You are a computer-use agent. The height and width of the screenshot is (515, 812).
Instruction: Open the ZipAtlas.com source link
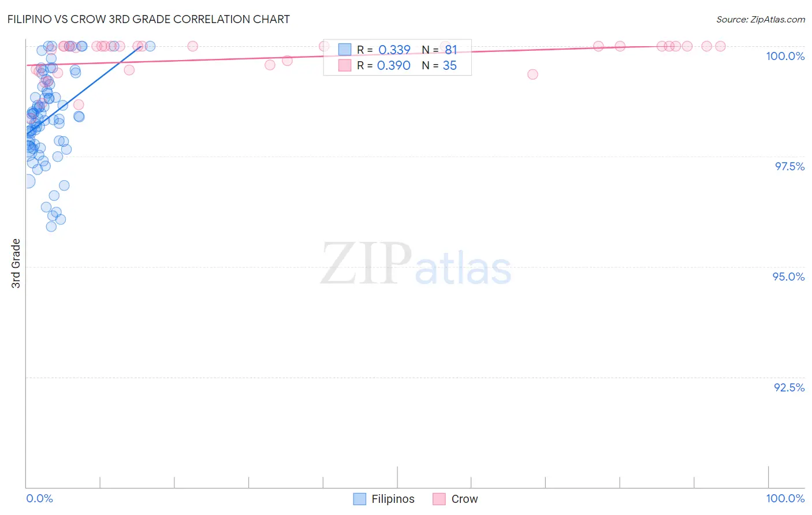pyautogui.click(x=761, y=19)
